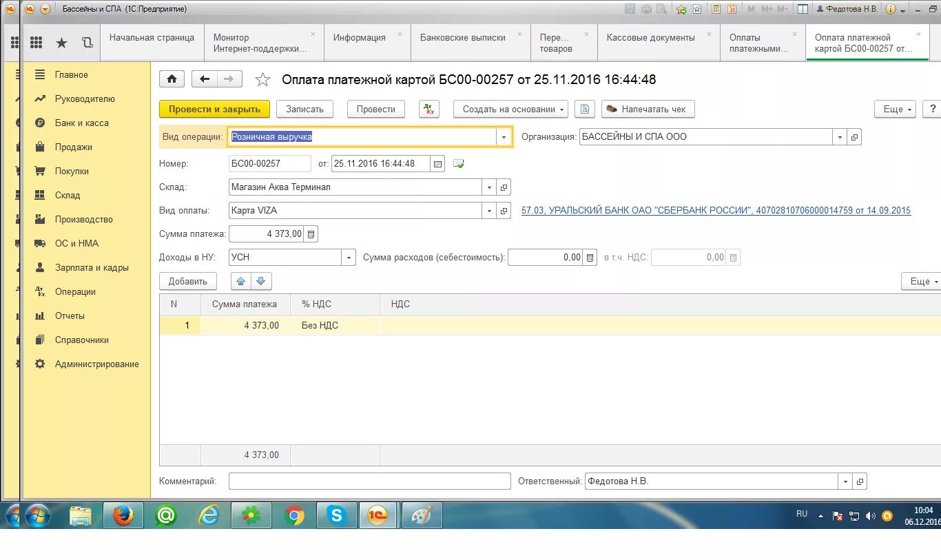The width and height of the screenshot is (941, 560).
Task: Open the document report sheet icon
Action: tap(584, 109)
